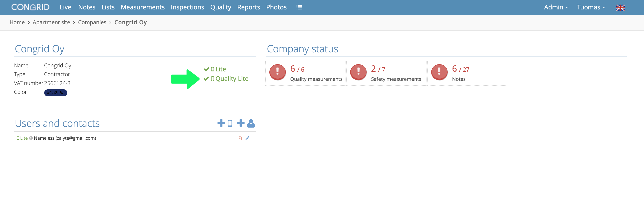Click the Notes alert icon

(x=439, y=72)
